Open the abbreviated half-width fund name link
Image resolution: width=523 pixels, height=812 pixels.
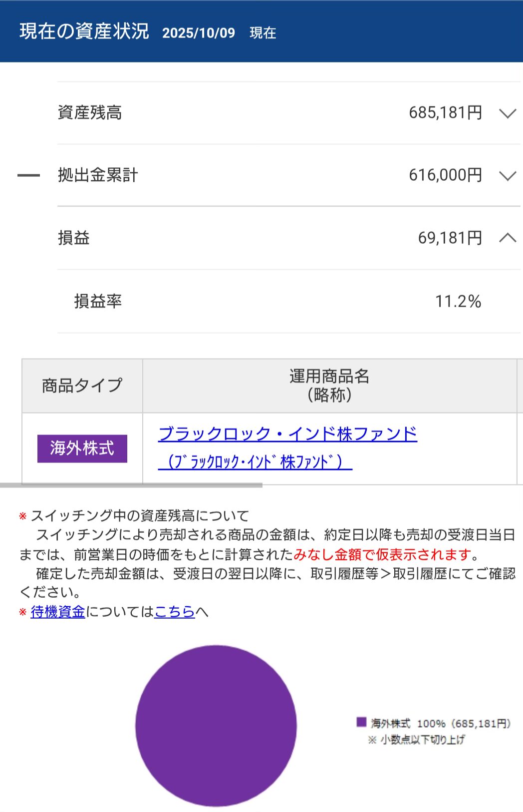point(255,462)
